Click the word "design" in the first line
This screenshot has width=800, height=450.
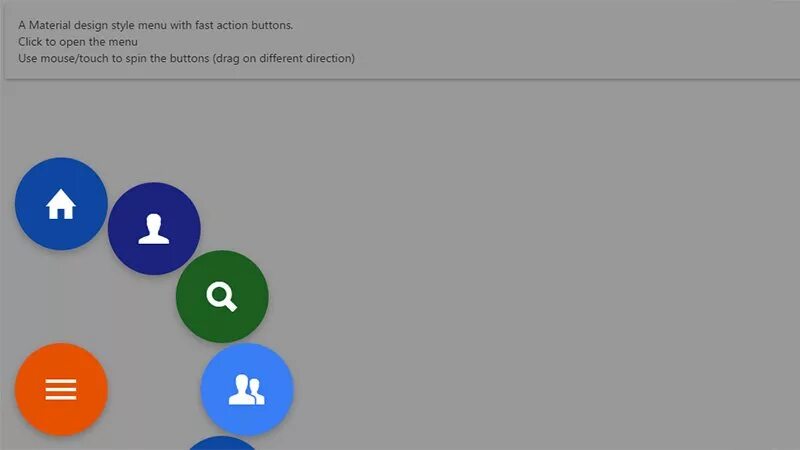tap(91, 25)
